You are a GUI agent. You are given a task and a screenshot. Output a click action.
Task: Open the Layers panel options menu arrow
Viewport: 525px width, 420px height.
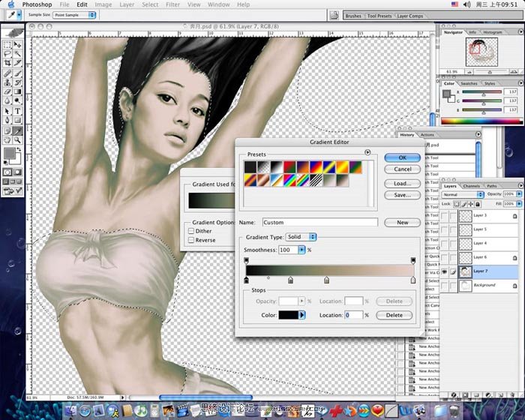pyautogui.click(x=520, y=185)
